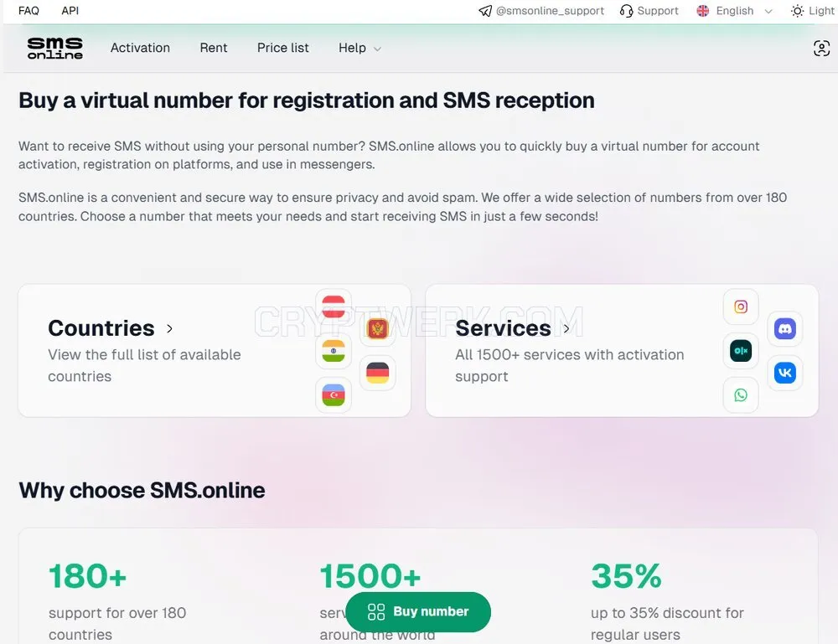Image resolution: width=838 pixels, height=644 pixels.
Task: Click the UK flag language icon
Action: click(x=703, y=11)
